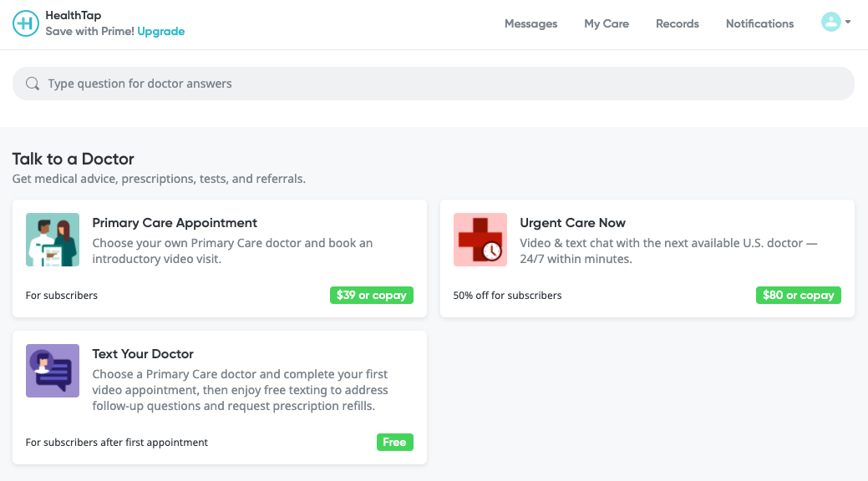Click the search magnifier icon
The width and height of the screenshot is (868, 481).
point(33,84)
